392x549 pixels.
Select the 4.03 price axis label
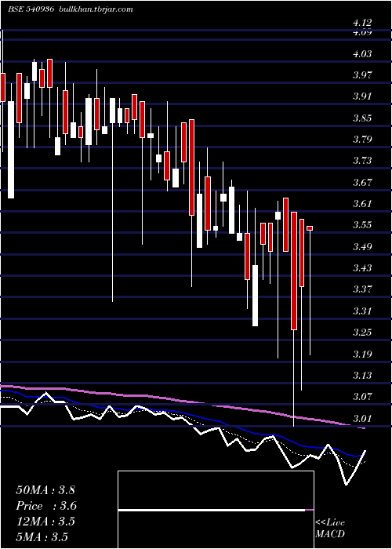[362, 54]
